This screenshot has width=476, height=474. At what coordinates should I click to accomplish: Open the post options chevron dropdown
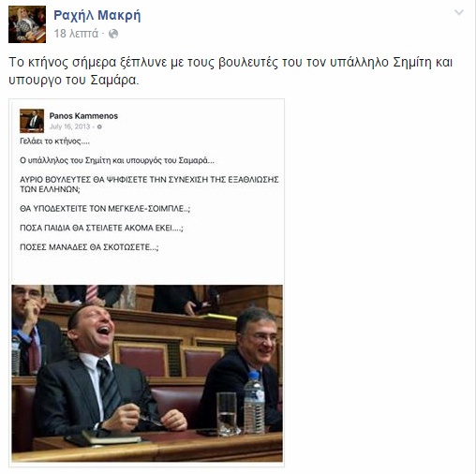458,13
